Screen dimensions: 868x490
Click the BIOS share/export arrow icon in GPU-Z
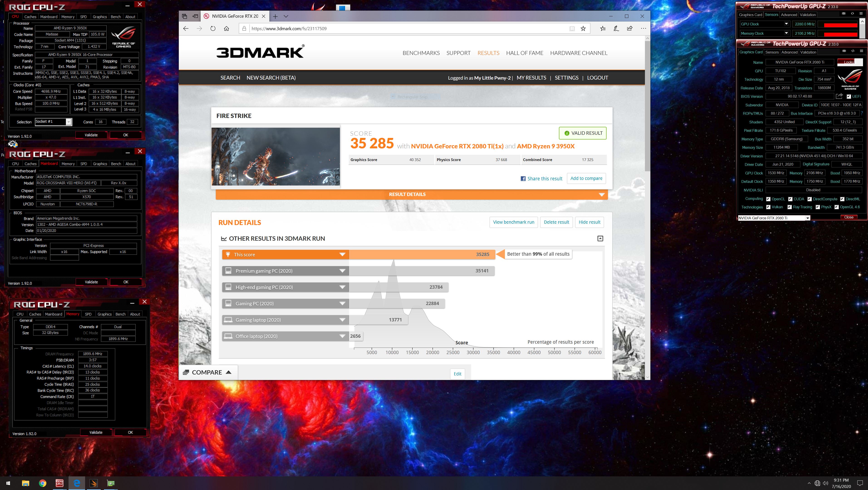[839, 96]
